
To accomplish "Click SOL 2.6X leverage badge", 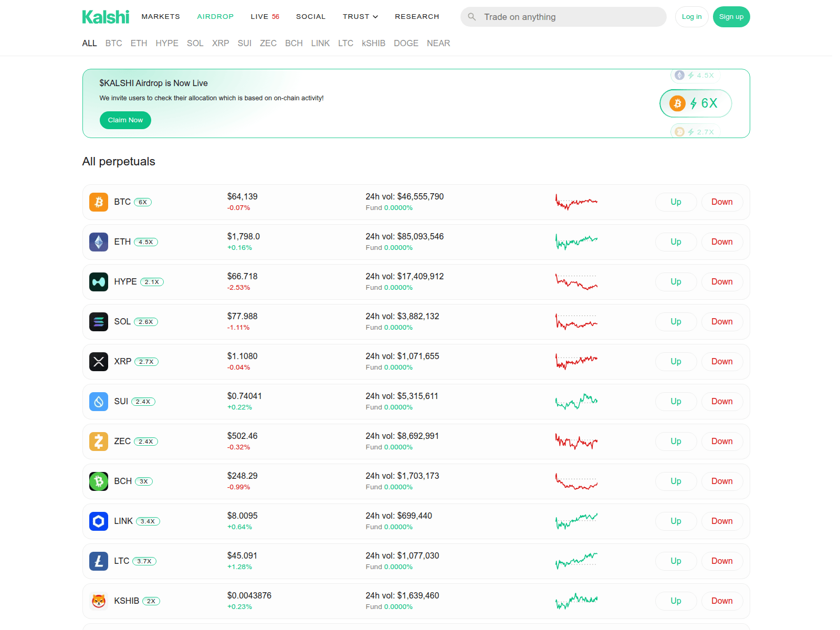I will [146, 322].
